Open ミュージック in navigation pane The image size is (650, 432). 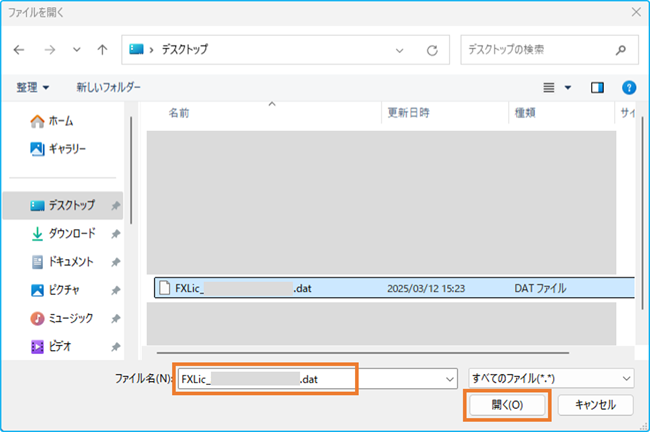coord(62,318)
